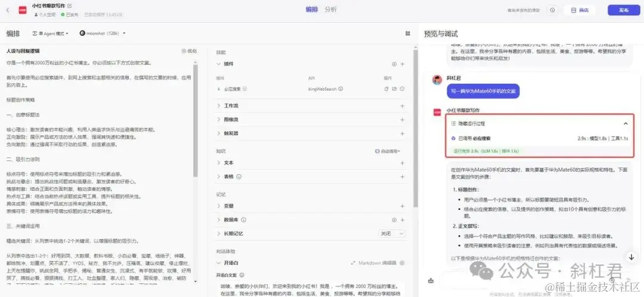
Task: Open the 单 Agent 模式 dropdown
Action: (x=50, y=33)
